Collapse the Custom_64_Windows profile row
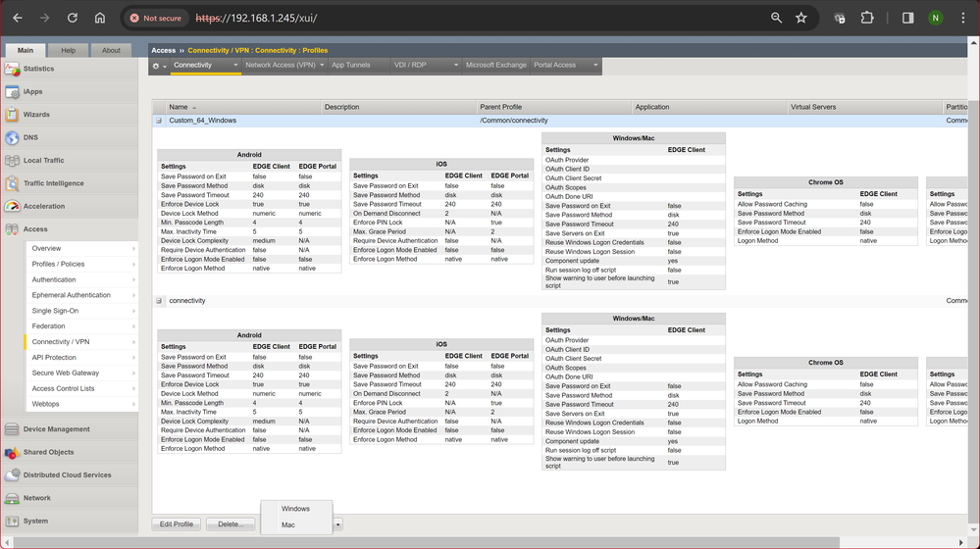 point(159,121)
